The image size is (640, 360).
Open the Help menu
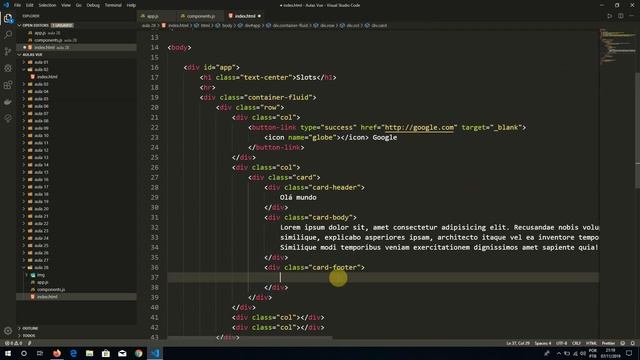pyautogui.click(x=131, y=5)
